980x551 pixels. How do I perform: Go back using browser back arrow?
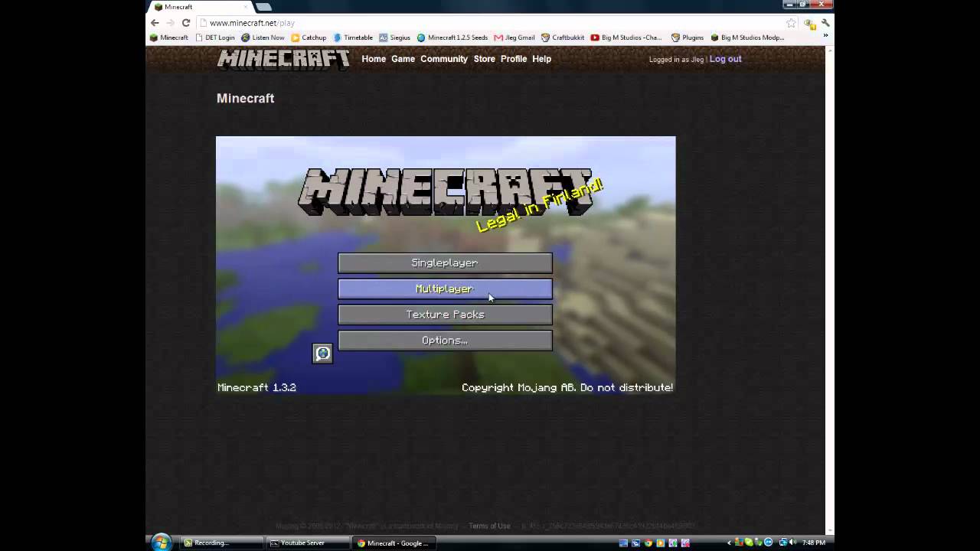[155, 23]
